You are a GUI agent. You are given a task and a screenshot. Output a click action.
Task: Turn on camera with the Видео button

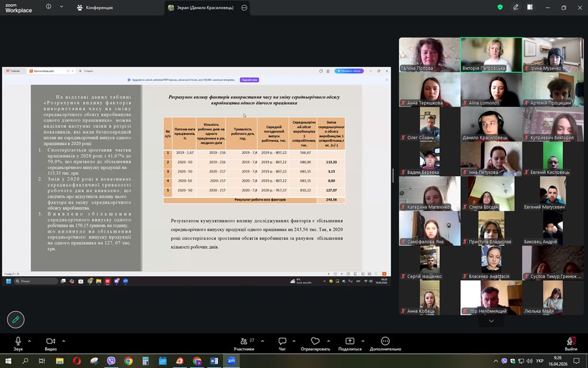[x=50, y=342]
